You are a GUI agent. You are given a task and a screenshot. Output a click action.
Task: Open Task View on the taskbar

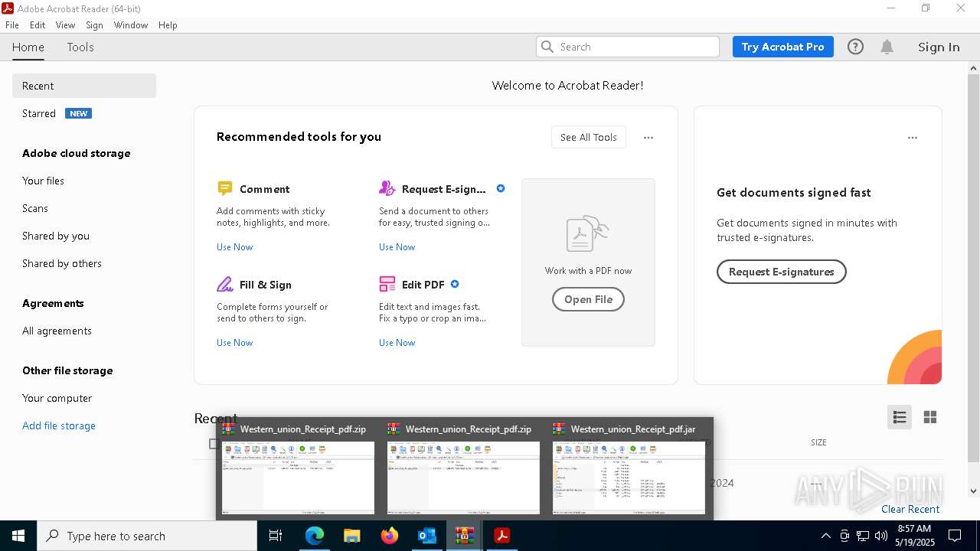[276, 536]
